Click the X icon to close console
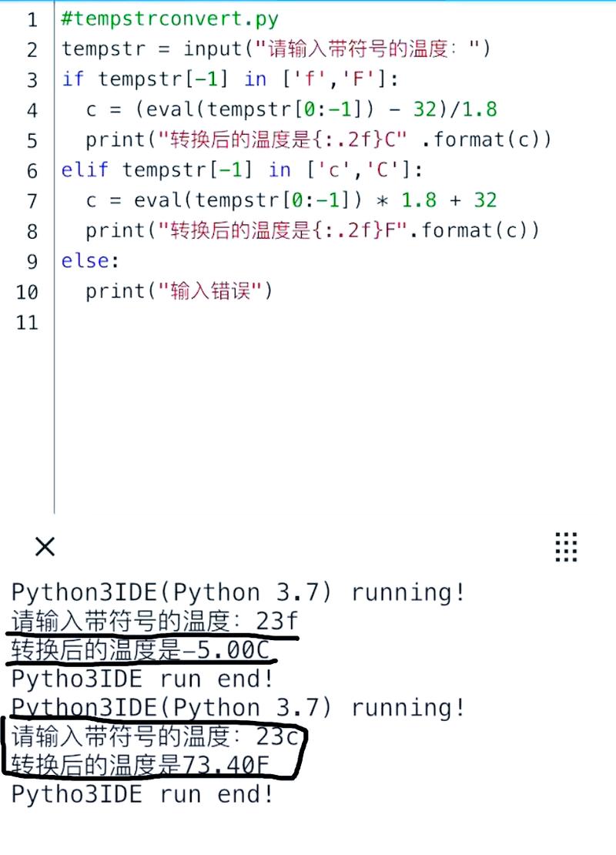Viewport: 616px width, 855px height. [x=44, y=547]
